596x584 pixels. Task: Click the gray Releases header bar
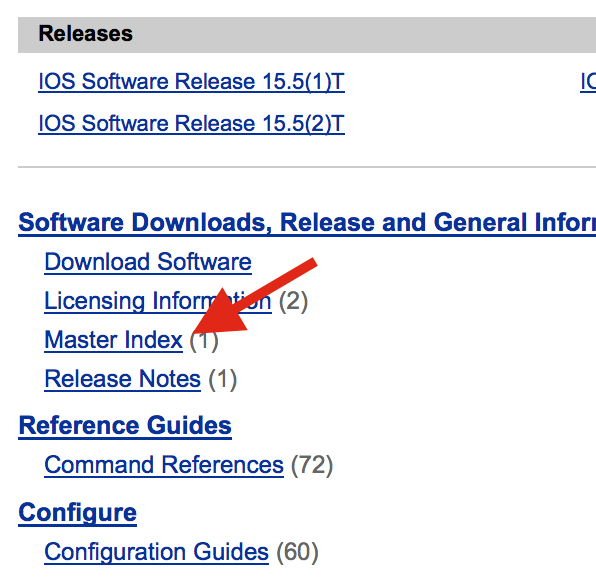coord(307,35)
